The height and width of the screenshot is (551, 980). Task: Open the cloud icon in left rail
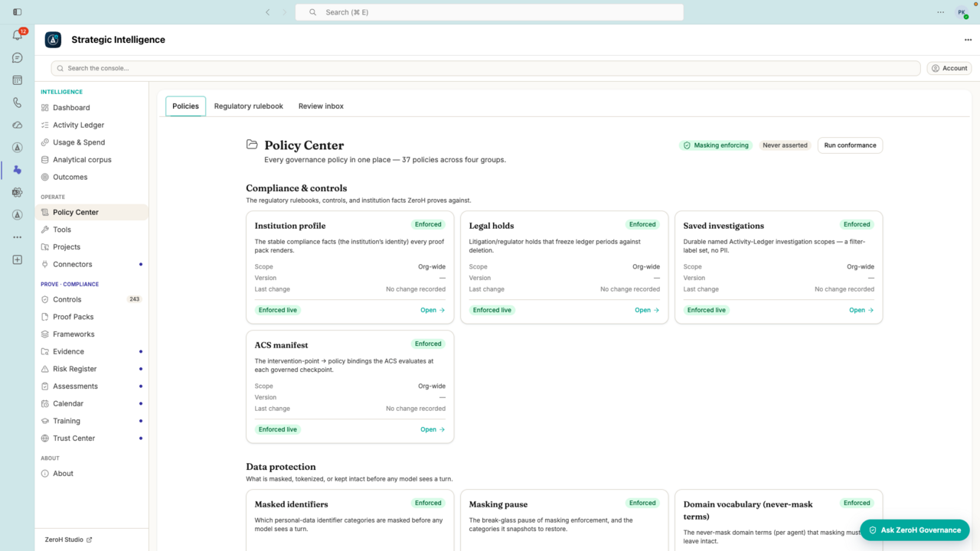click(x=18, y=125)
